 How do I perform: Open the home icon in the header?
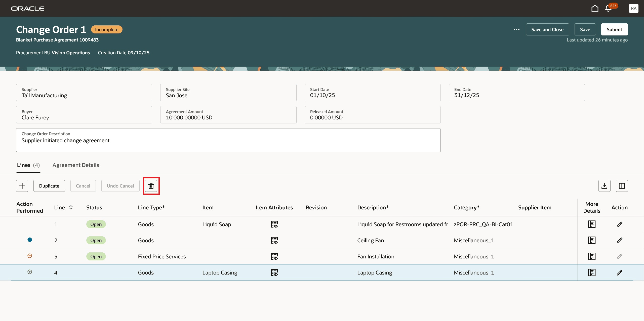coord(595,9)
